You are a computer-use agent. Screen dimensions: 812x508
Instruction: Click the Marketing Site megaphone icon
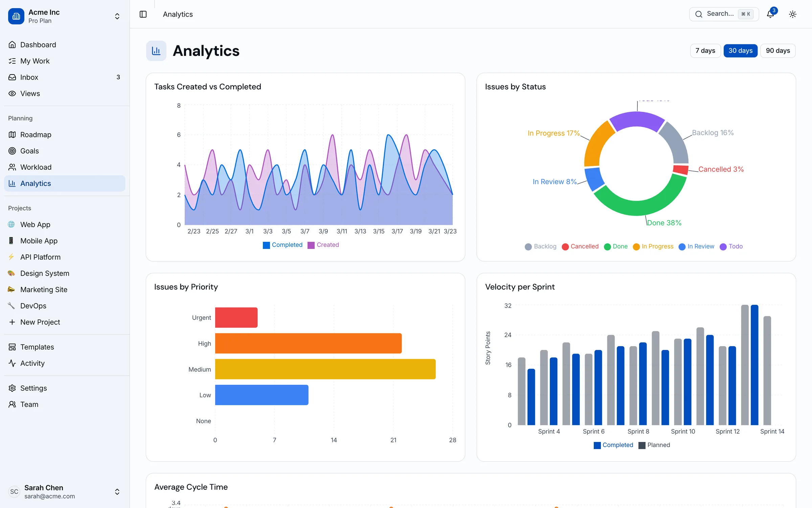tap(11, 290)
